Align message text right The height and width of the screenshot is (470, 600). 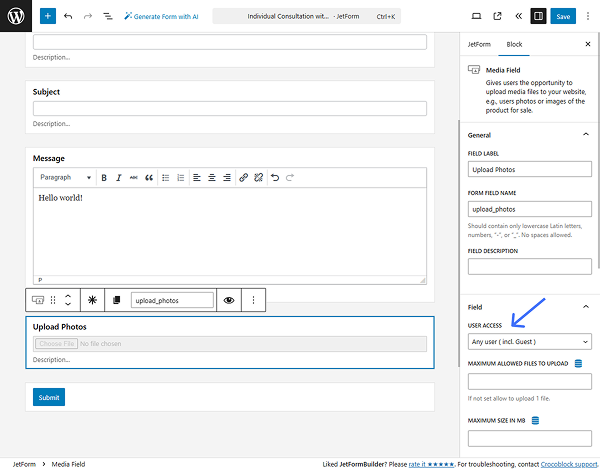227,178
